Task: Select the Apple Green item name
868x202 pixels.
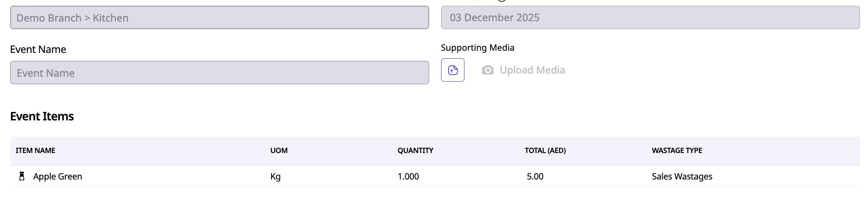Action: (58, 176)
